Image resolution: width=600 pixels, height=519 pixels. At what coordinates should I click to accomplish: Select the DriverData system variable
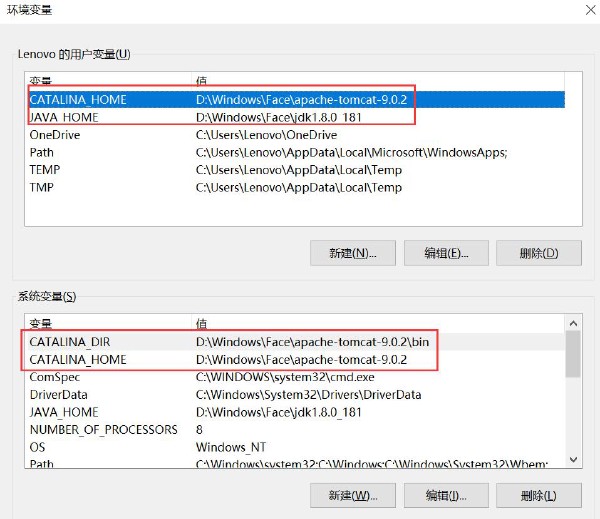pos(296,395)
